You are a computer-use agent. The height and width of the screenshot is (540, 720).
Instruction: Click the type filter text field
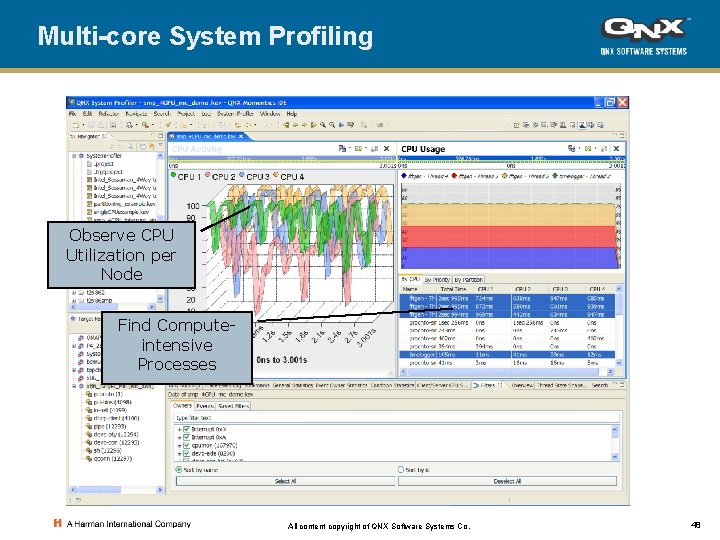tap(397, 417)
